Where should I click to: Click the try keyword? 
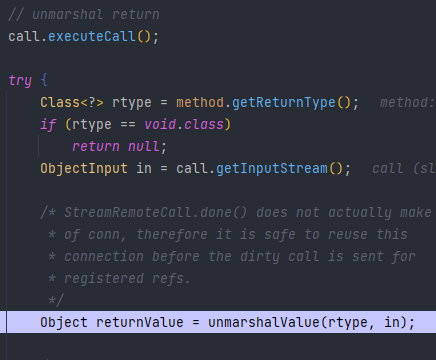pyautogui.click(x=20, y=80)
